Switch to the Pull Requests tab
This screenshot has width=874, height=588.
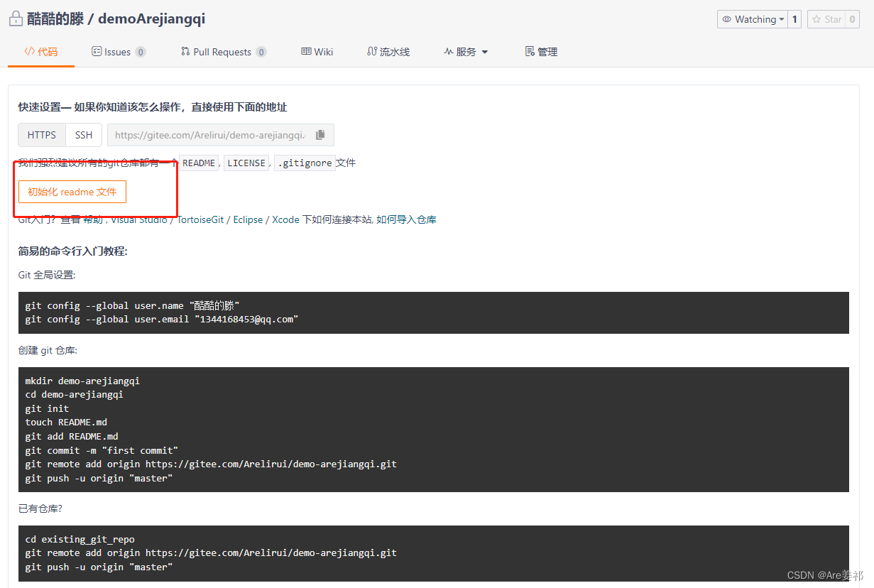point(224,51)
